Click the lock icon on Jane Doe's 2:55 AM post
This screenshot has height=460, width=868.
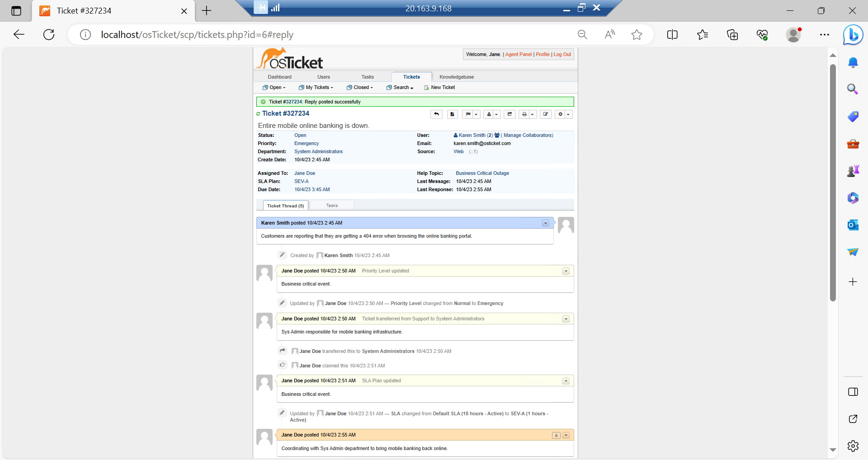coord(556,435)
